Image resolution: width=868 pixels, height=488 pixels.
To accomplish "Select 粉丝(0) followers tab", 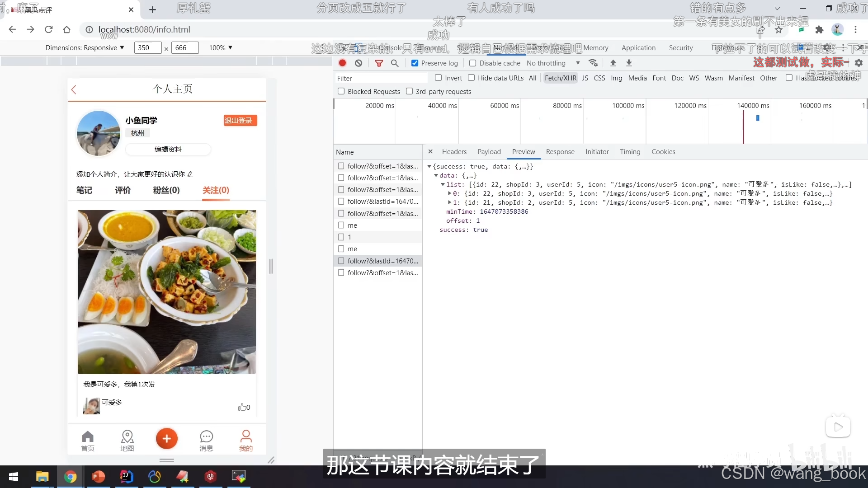I will (166, 190).
